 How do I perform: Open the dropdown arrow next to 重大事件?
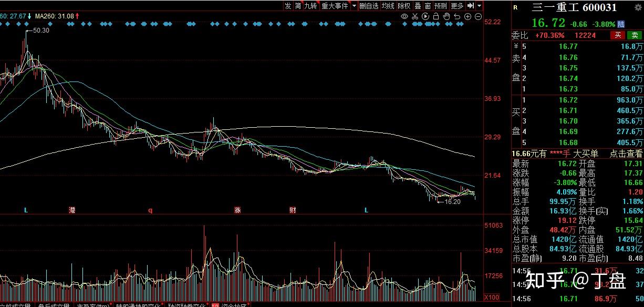[354, 6]
